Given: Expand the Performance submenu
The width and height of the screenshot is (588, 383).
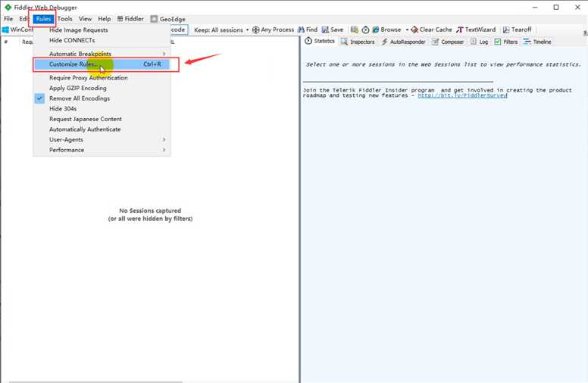Looking at the screenshot, I should (x=102, y=150).
